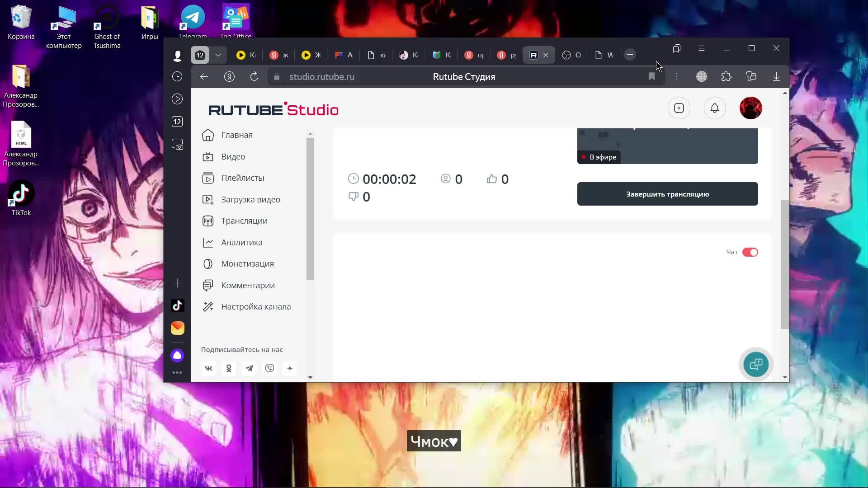The width and height of the screenshot is (868, 488).
Task: Open the tab count 12 button
Action: 200,55
